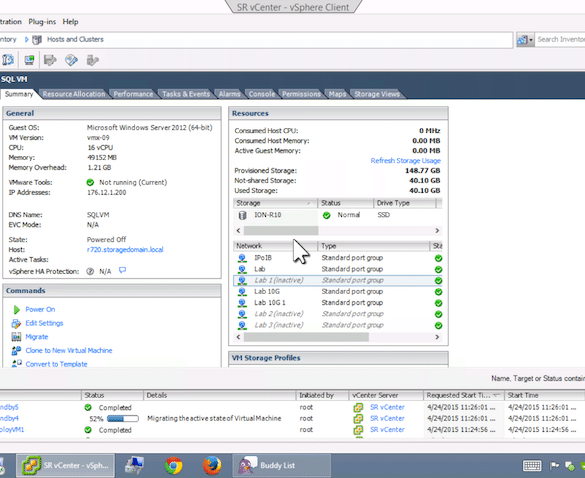Screen dimensions: 585x478
Task: Open the Maps tab
Action: point(337,94)
